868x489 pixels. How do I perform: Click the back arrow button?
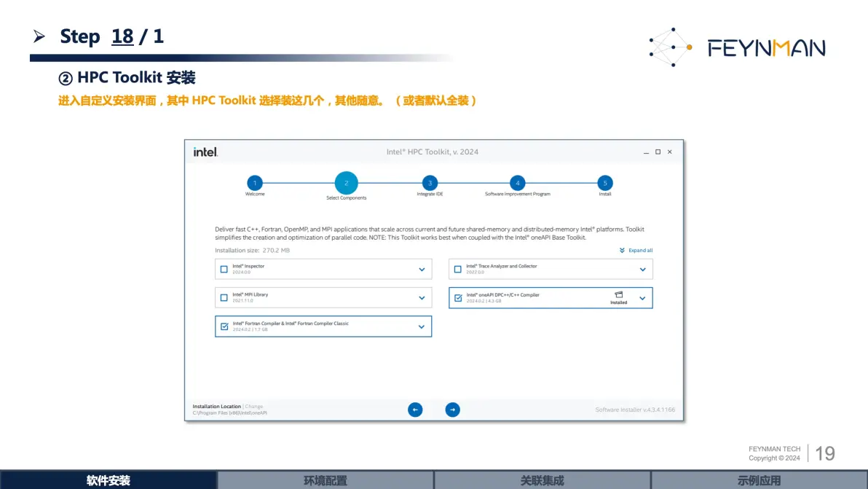pos(415,410)
